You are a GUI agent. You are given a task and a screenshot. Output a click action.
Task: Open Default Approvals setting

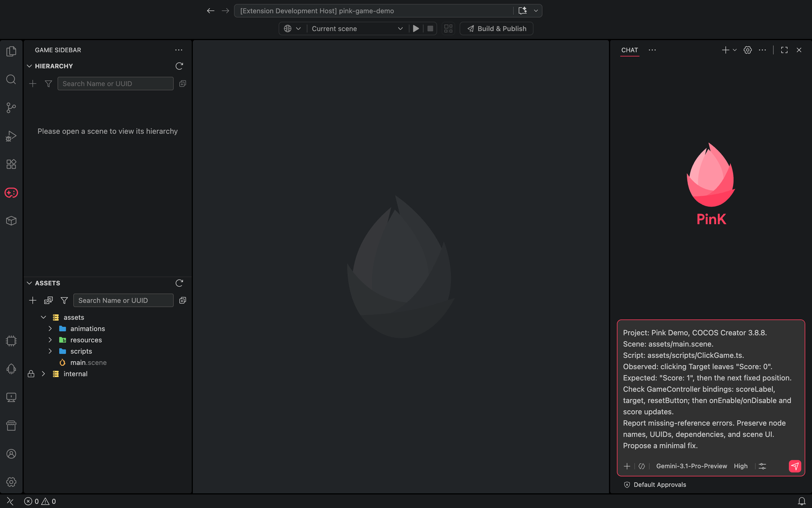click(x=655, y=485)
